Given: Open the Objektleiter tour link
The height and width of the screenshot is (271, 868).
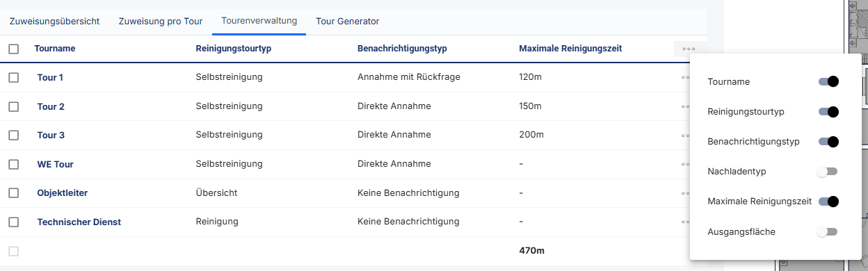Looking at the screenshot, I should click(63, 192).
